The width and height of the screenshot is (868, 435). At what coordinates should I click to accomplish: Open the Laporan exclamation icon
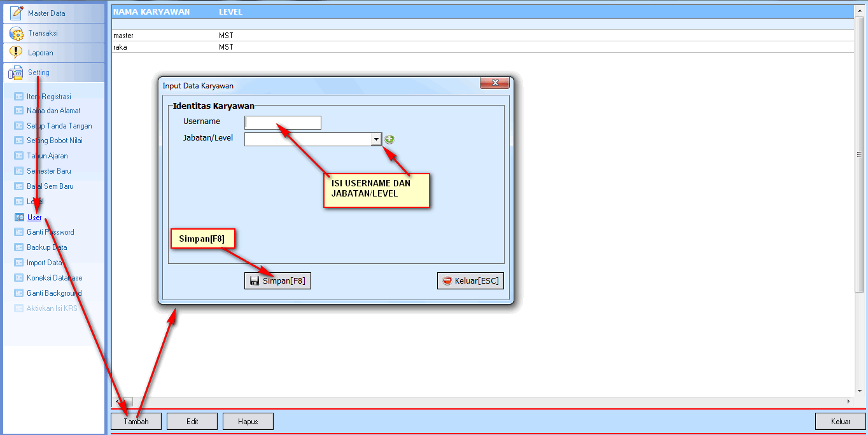click(x=17, y=53)
